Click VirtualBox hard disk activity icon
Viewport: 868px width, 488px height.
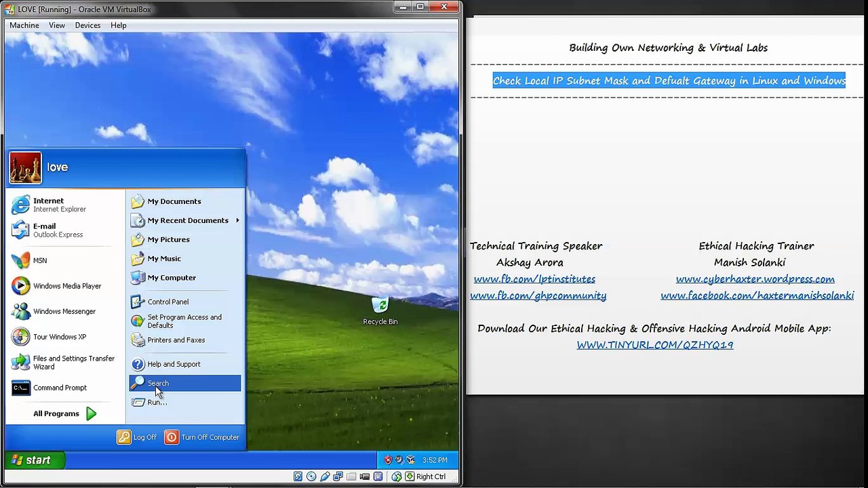(x=298, y=476)
